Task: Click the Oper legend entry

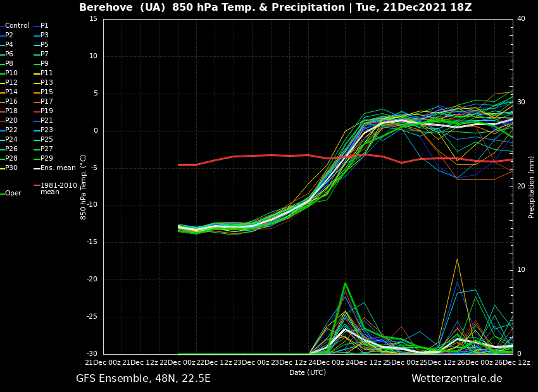Action: [x=13, y=193]
